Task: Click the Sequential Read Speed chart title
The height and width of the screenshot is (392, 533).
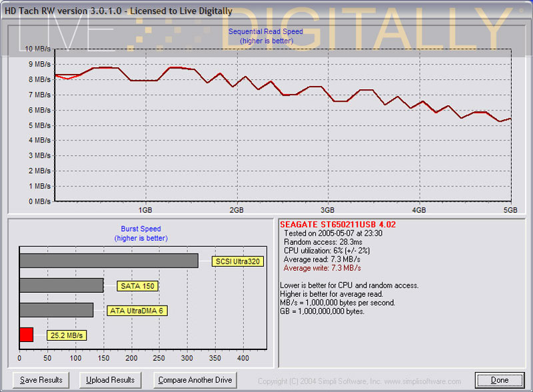Action: tap(265, 31)
